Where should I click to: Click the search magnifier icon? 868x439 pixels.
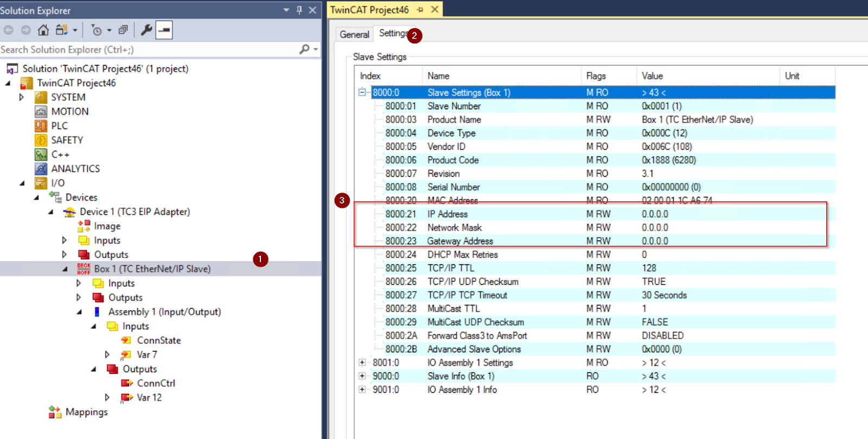(304, 49)
